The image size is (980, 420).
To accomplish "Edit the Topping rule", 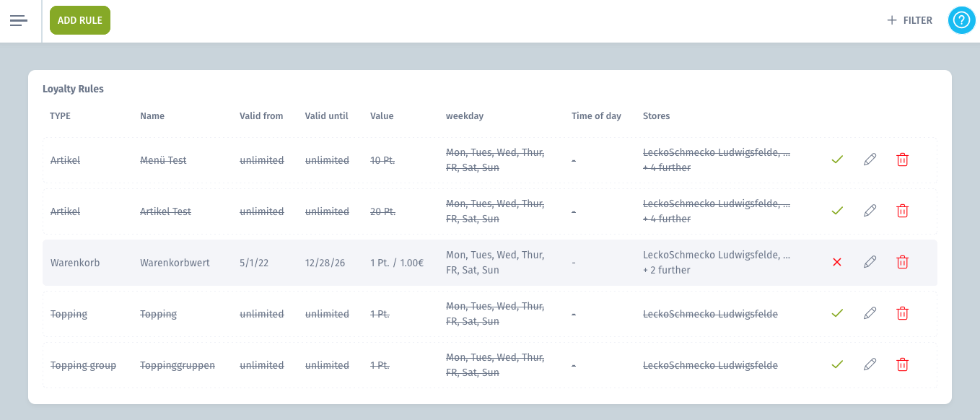I will coord(870,313).
